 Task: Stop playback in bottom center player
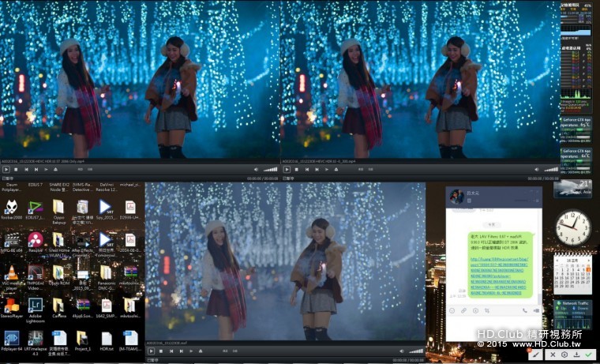[161, 351]
